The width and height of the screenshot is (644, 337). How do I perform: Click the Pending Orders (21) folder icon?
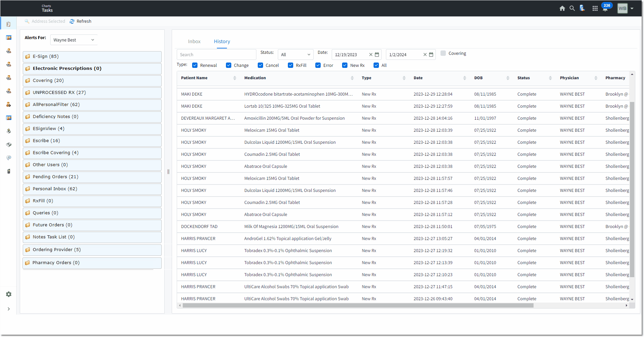point(28,177)
